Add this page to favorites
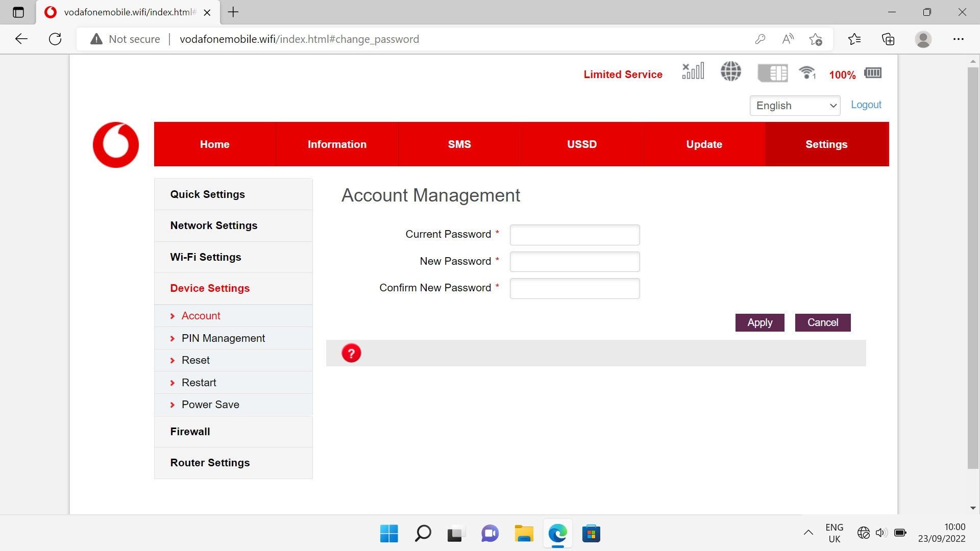 [816, 39]
